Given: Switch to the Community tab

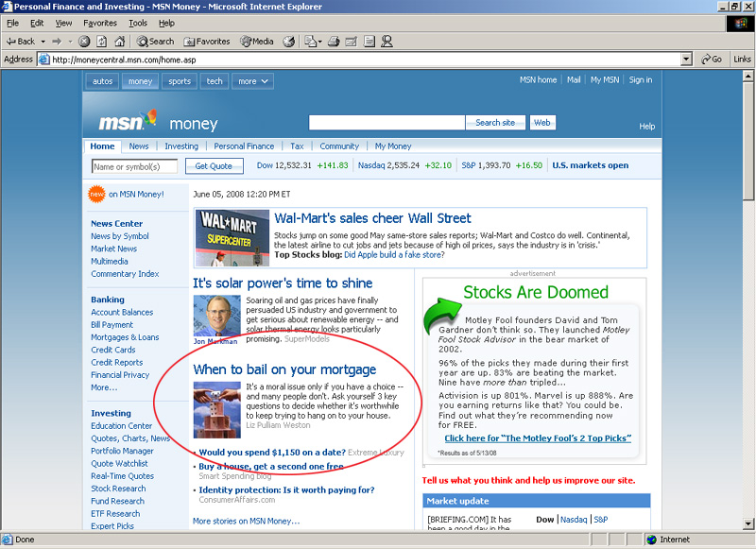Looking at the screenshot, I should 339,146.
